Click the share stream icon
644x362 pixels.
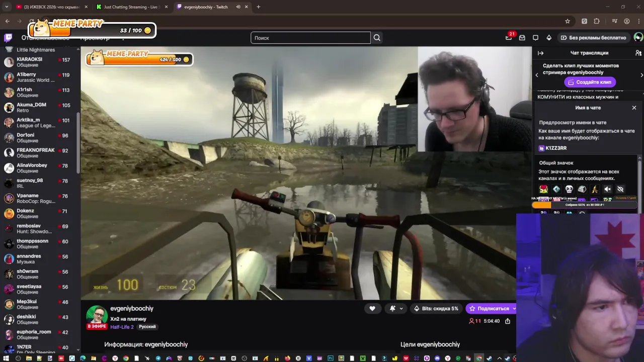tap(508, 321)
